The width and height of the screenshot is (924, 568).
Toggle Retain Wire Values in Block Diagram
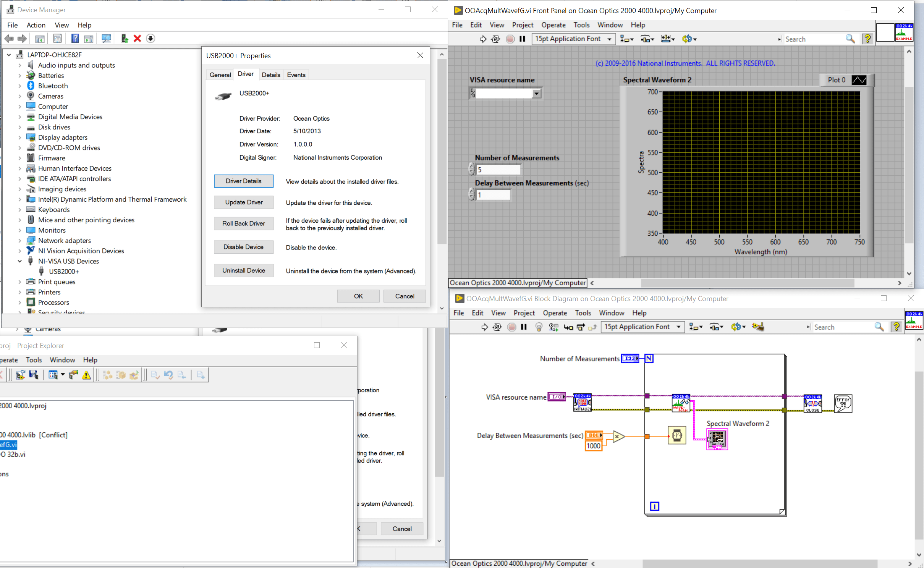(553, 327)
